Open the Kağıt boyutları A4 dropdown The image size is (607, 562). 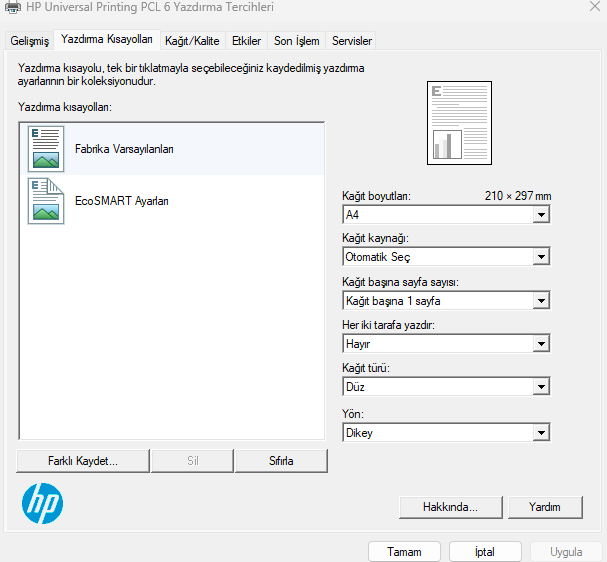446,214
